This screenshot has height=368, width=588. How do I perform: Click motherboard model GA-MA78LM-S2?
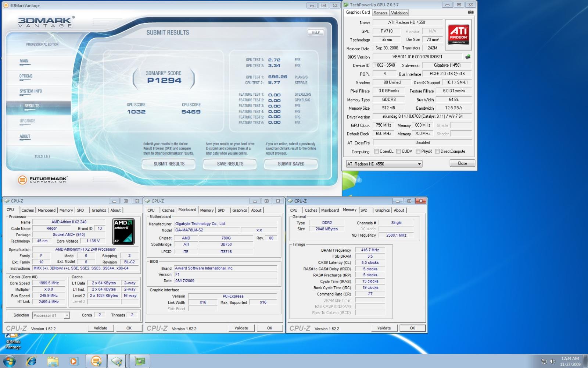(x=206, y=230)
